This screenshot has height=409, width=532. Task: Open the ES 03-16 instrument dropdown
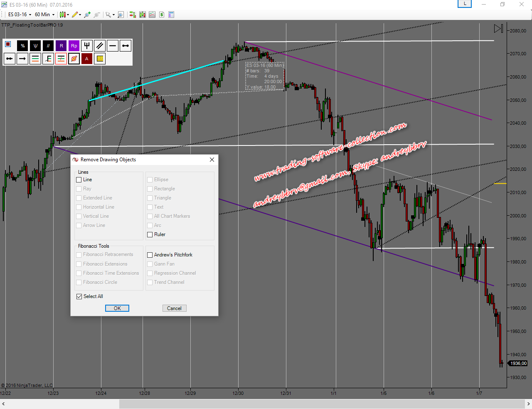click(20, 15)
